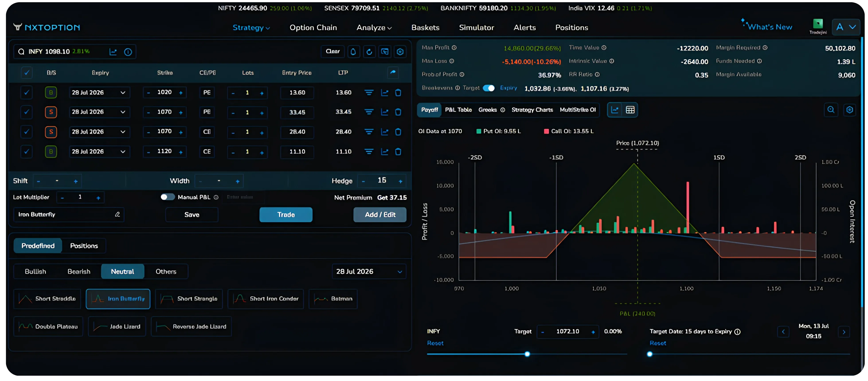
Task: Reset the INFY target price link
Action: pos(435,343)
